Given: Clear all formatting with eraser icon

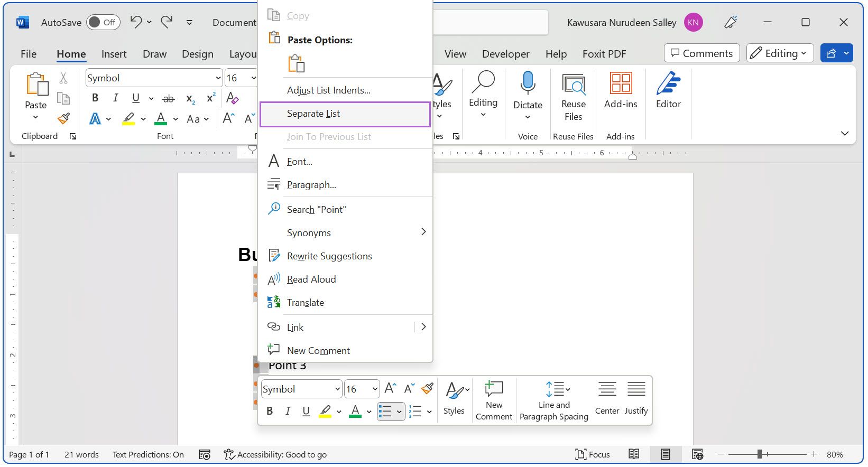Looking at the screenshot, I should 232,98.
